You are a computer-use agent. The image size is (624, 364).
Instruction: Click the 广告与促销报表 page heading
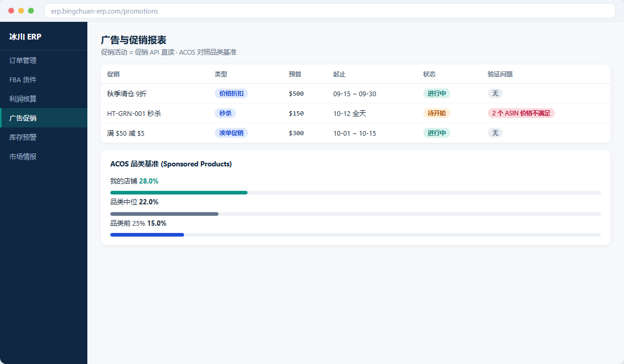click(134, 40)
